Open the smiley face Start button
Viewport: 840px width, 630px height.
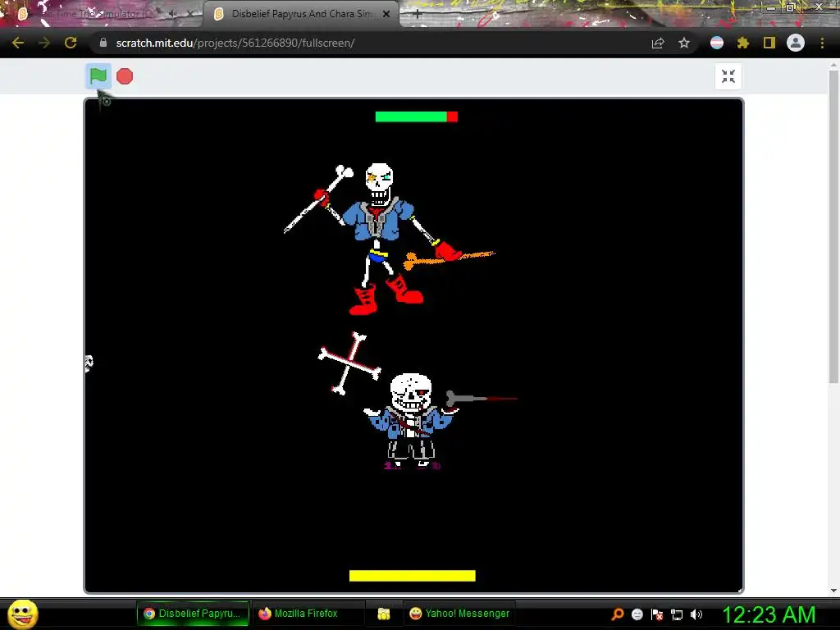pos(22,614)
